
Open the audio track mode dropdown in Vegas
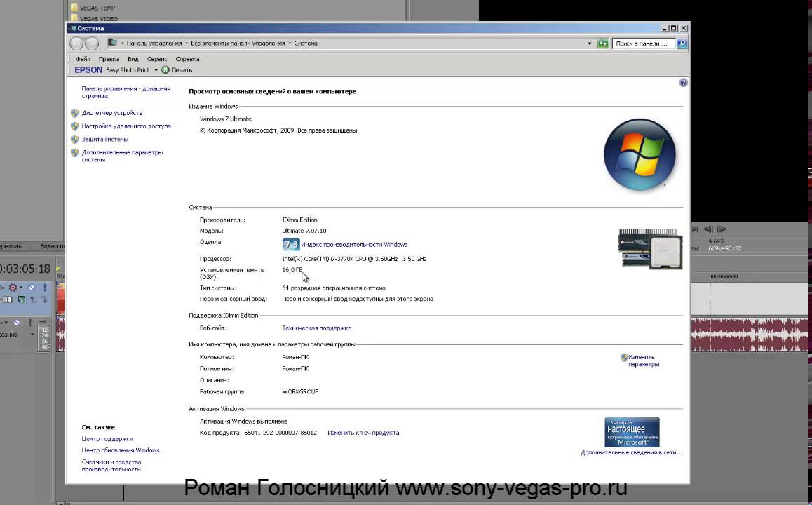coord(32,335)
